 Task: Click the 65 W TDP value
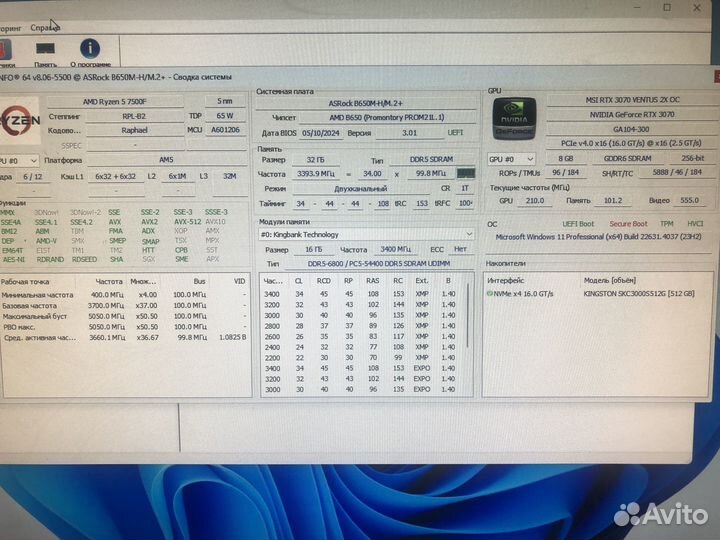[225, 116]
